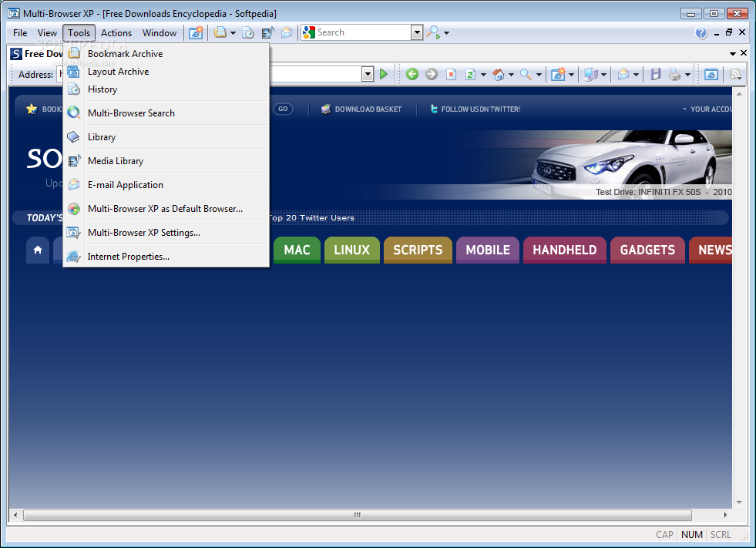The image size is (756, 548).
Task: Run search with magnifier-and-arrow icon
Action: (434, 33)
